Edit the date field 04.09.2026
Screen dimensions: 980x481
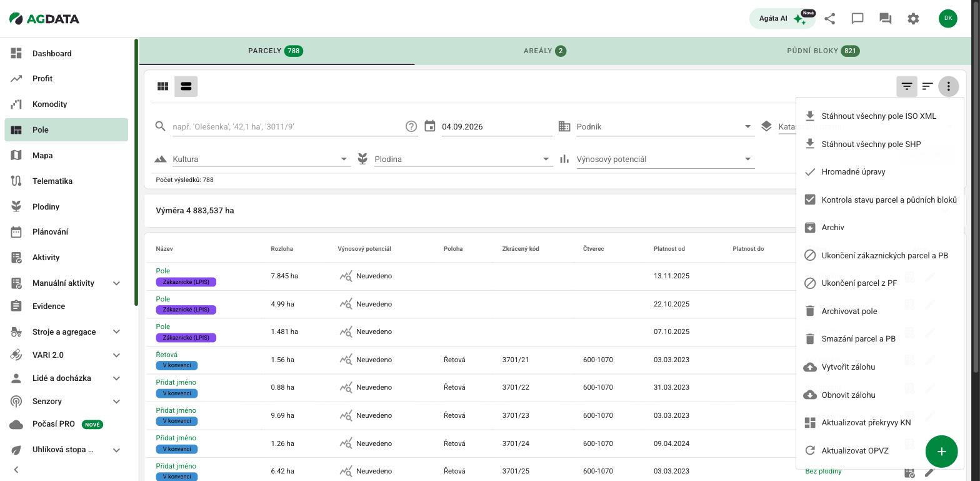pos(496,126)
